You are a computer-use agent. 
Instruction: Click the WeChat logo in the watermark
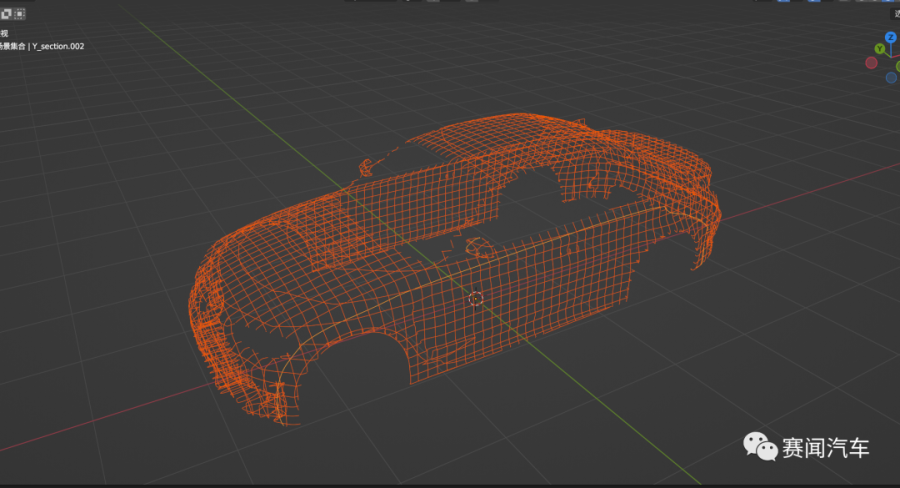click(x=765, y=449)
